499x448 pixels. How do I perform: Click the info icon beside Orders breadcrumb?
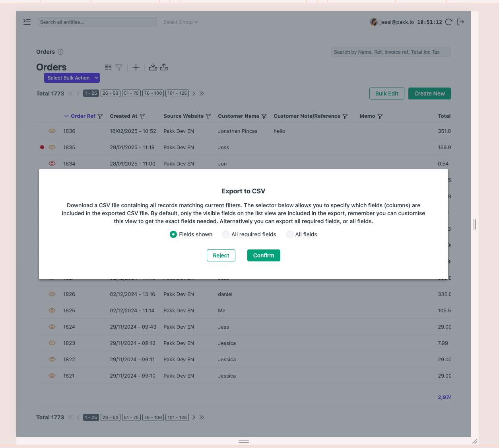click(60, 52)
